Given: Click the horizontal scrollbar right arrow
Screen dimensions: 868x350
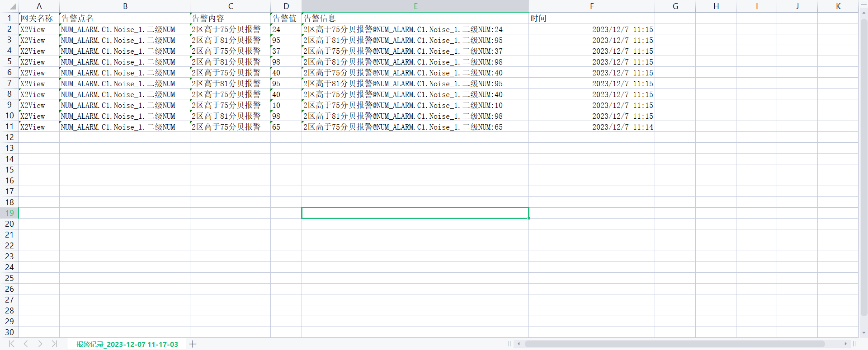Looking at the screenshot, I should (845, 344).
